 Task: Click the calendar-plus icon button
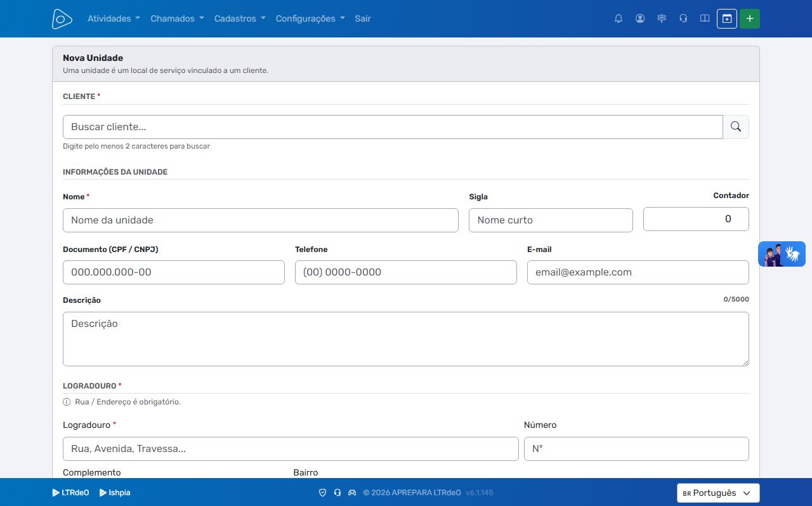pyautogui.click(x=727, y=19)
